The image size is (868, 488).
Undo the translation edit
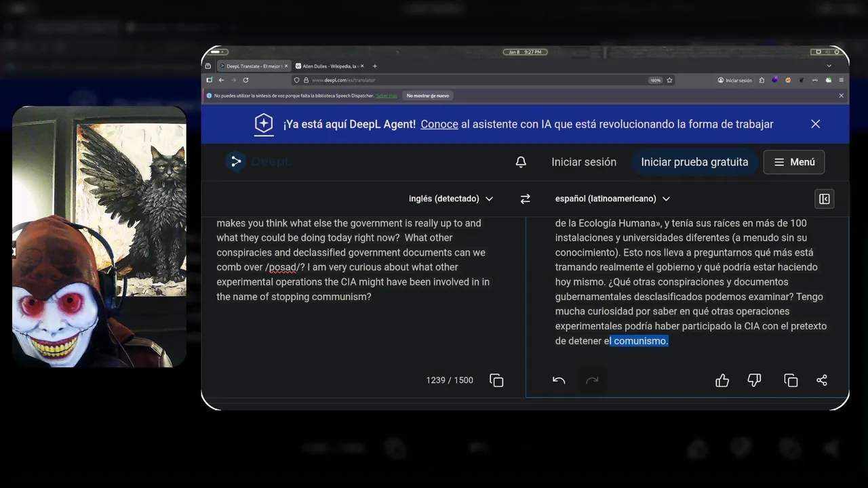[559, 380]
